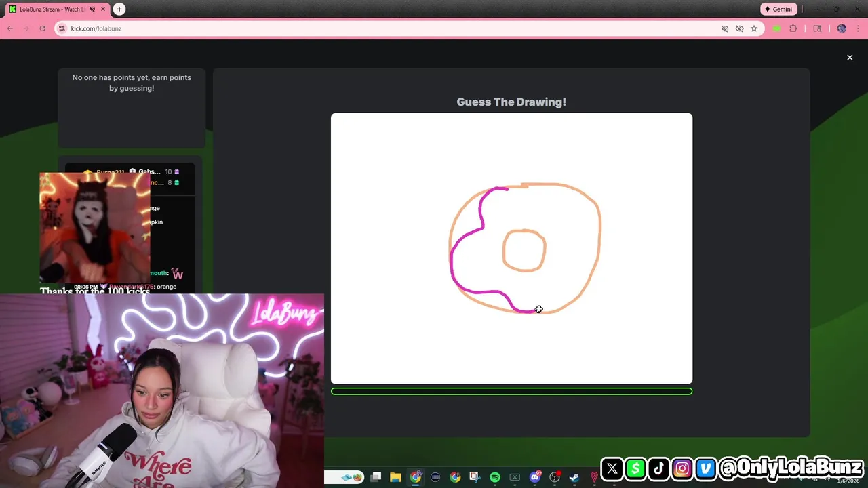Click the 'Guess The Drawing!' heading

point(511,102)
